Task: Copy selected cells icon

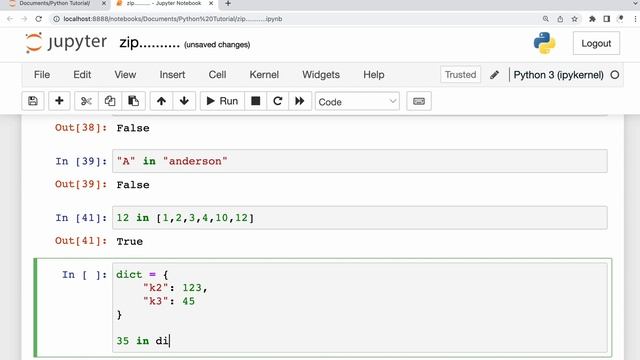Action: 110,101
